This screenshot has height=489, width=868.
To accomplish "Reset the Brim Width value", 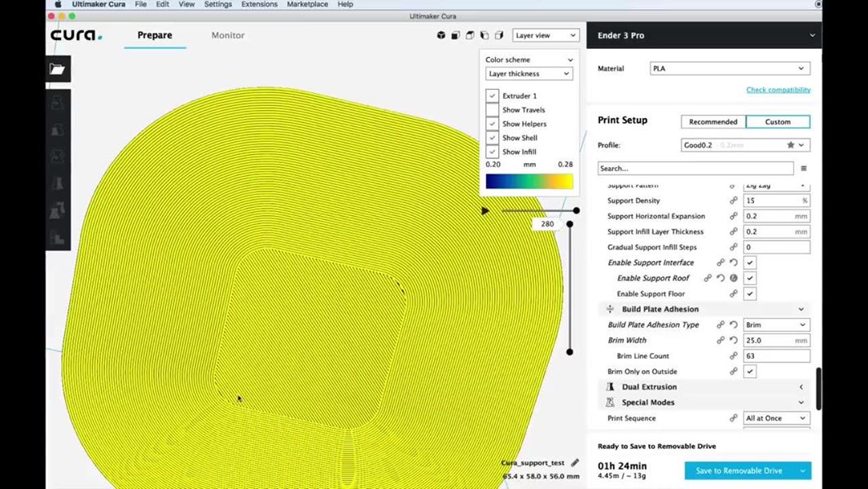I will [x=734, y=340].
